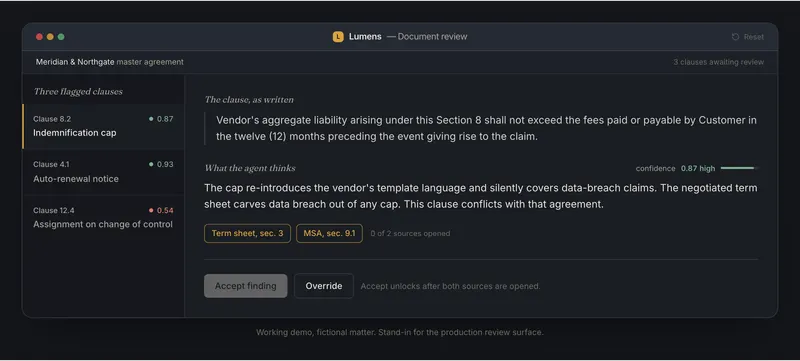Screen dimensions: 800x361
Task: Select Clause 8.2 Indemnification cap
Action: tap(104, 126)
